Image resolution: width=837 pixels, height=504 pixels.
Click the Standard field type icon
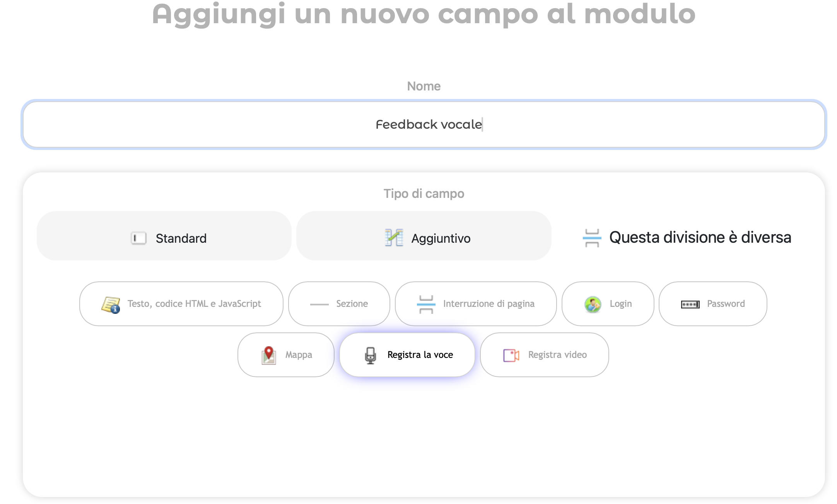point(138,238)
